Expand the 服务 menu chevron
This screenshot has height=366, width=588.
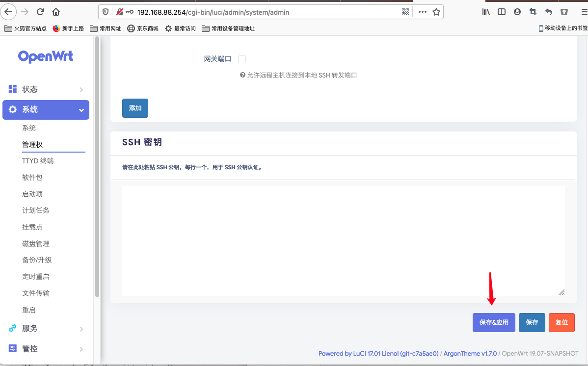tap(81, 329)
